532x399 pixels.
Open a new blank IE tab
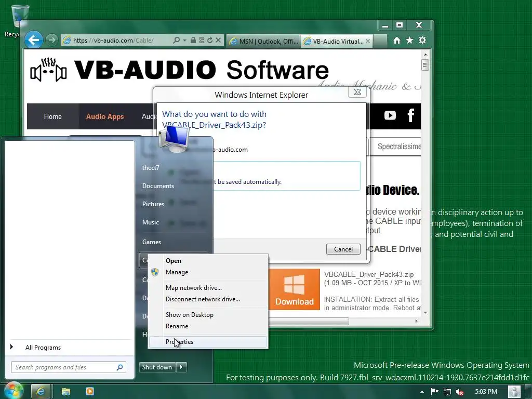[x=380, y=41]
